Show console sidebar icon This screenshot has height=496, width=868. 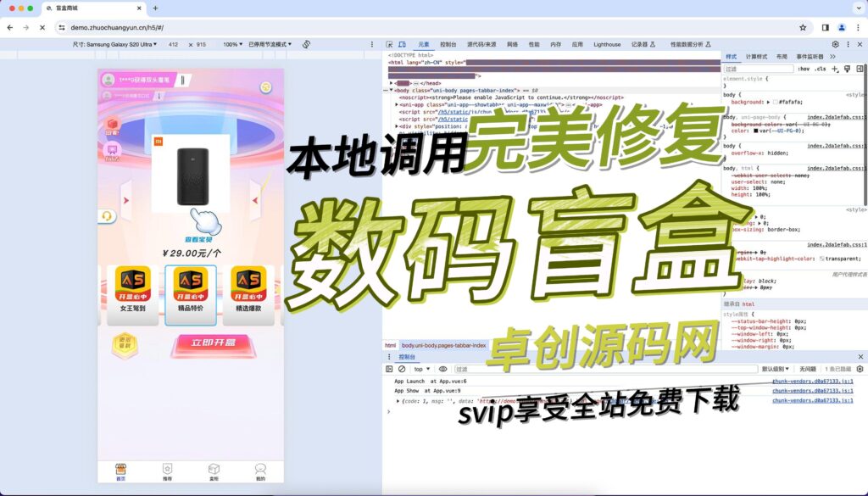pyautogui.click(x=389, y=369)
